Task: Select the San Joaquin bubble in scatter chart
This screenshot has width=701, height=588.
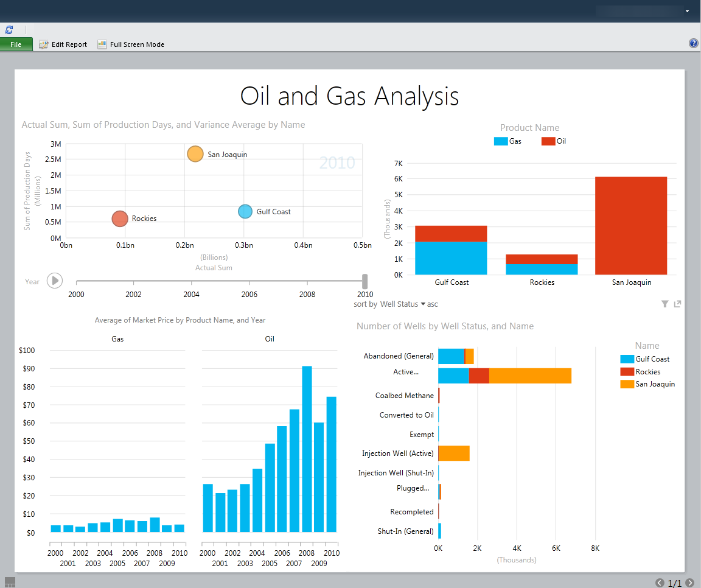Action: click(195, 154)
